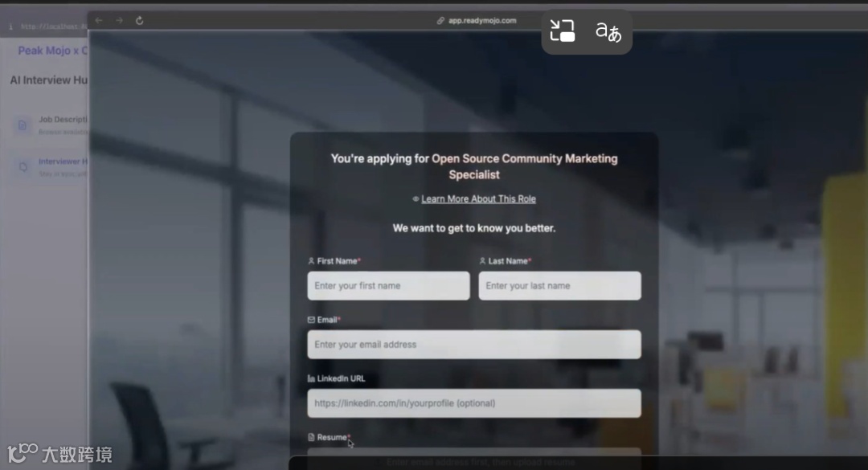Screen dimensions: 868x470
Task: Click the picture-in-picture shrink icon
Action: click(x=563, y=31)
